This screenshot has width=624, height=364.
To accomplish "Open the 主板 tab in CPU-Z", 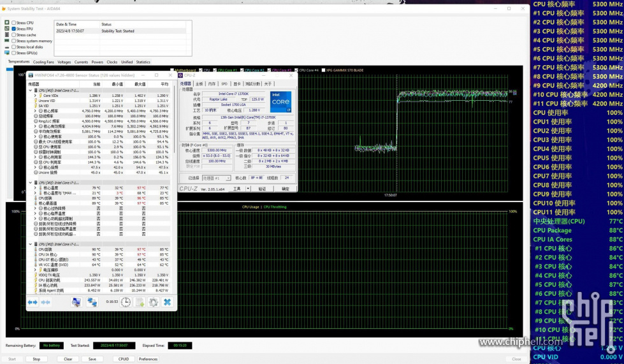I will 199,84.
